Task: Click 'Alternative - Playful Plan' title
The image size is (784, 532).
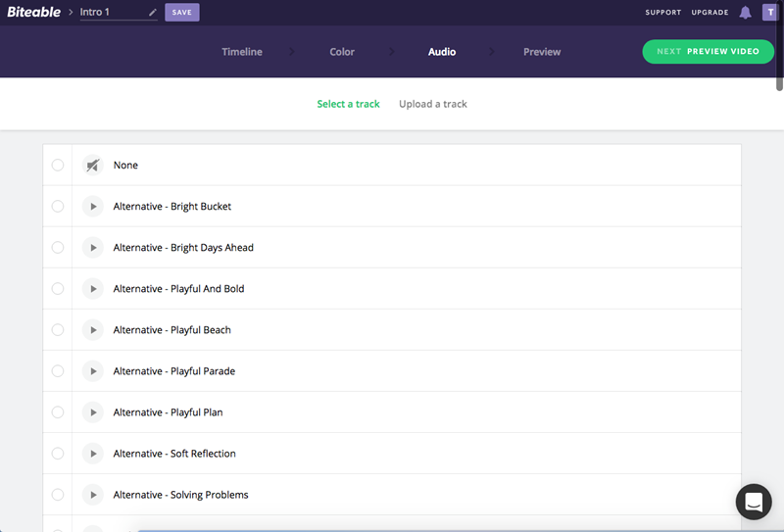Action: [x=168, y=412]
